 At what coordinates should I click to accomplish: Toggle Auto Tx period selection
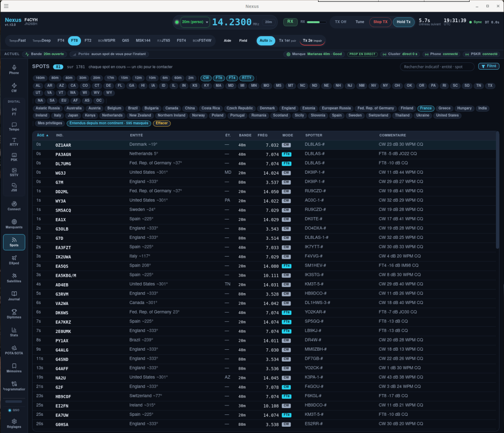266,41
